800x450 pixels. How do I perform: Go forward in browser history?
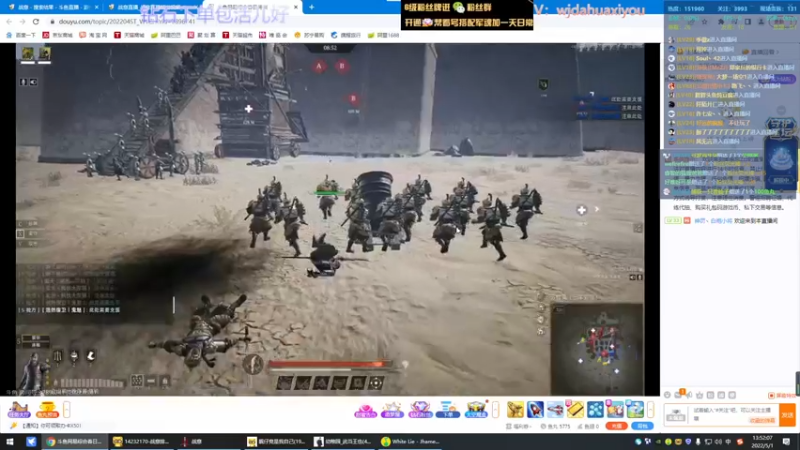(x=22, y=21)
